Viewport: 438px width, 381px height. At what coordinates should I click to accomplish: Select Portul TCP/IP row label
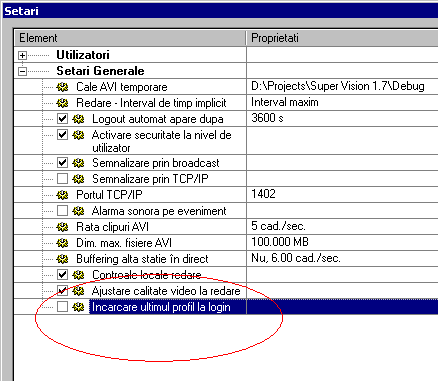(x=109, y=195)
